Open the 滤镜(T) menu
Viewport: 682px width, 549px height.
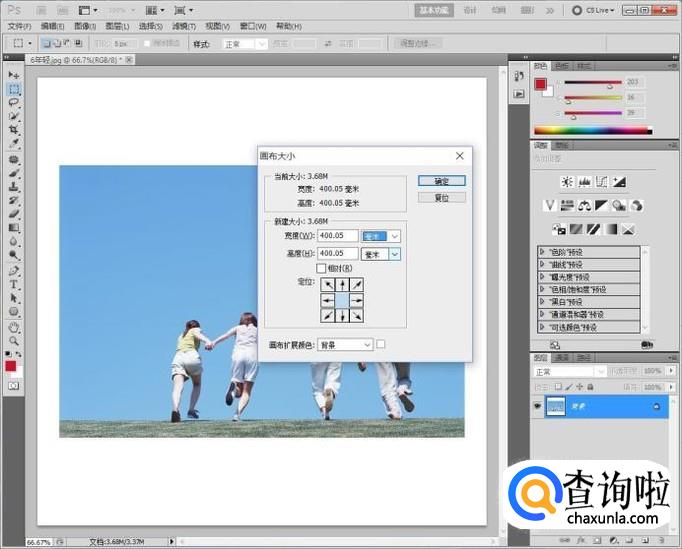pos(181,26)
